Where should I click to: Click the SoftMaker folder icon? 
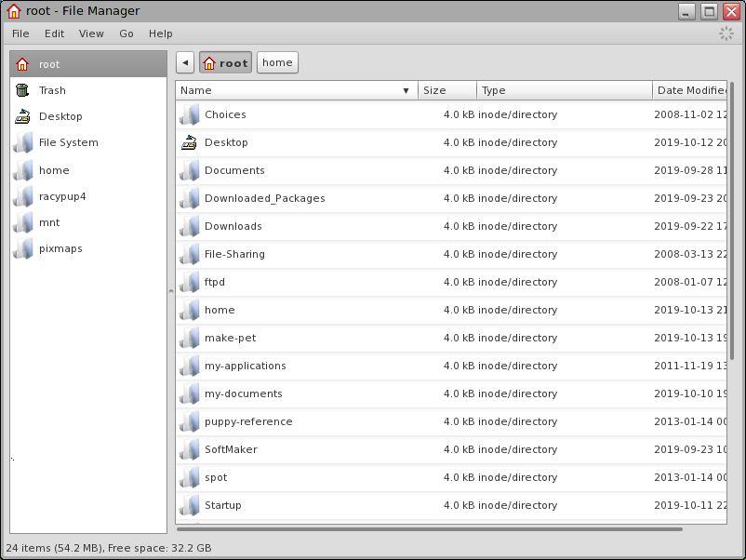click(190, 449)
